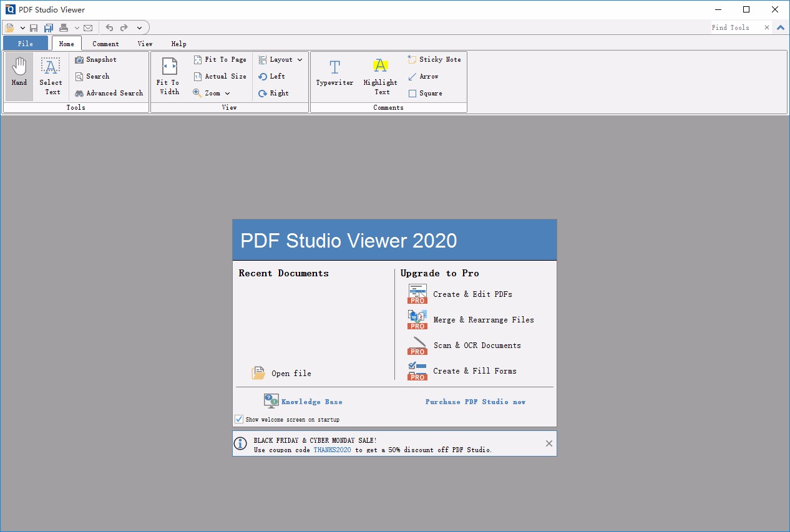
Task: Click the Purchase PDF Studio now link
Action: tap(475, 402)
